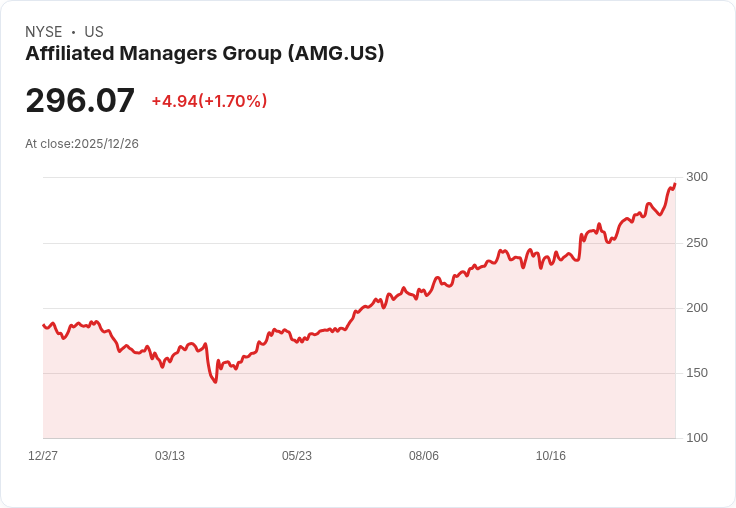
Task: Click the 250 price axis label
Action: [x=697, y=243]
